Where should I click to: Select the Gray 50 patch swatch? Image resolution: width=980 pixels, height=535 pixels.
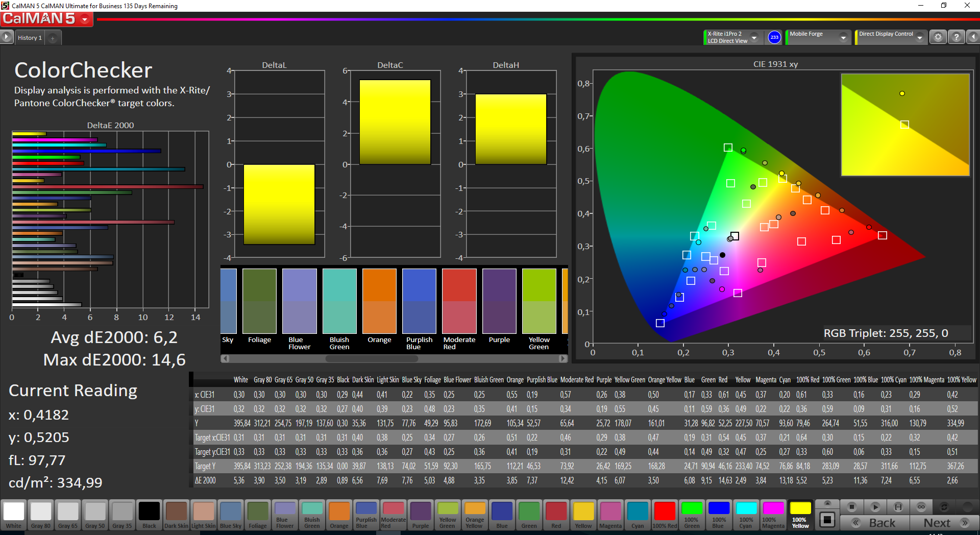click(x=95, y=515)
